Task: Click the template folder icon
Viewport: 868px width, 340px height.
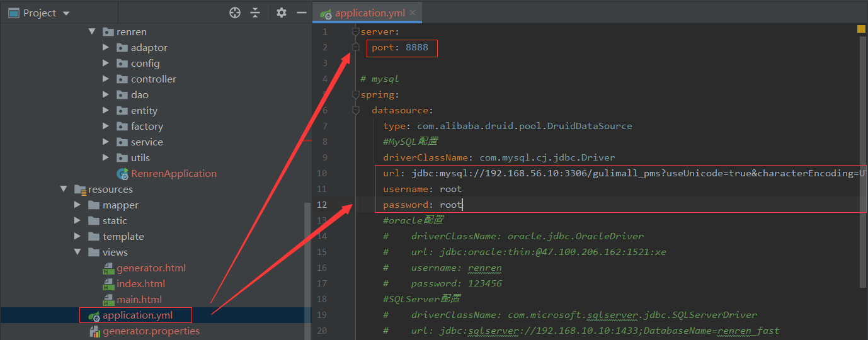Action: pyautogui.click(x=94, y=236)
